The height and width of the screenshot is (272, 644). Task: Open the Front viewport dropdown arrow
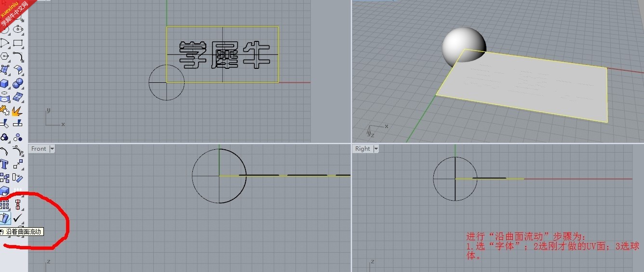click(x=52, y=149)
